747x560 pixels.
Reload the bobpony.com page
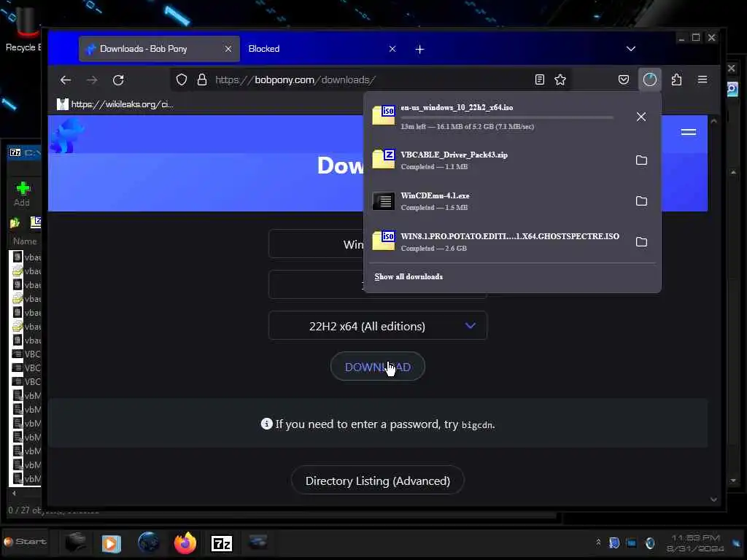(118, 80)
